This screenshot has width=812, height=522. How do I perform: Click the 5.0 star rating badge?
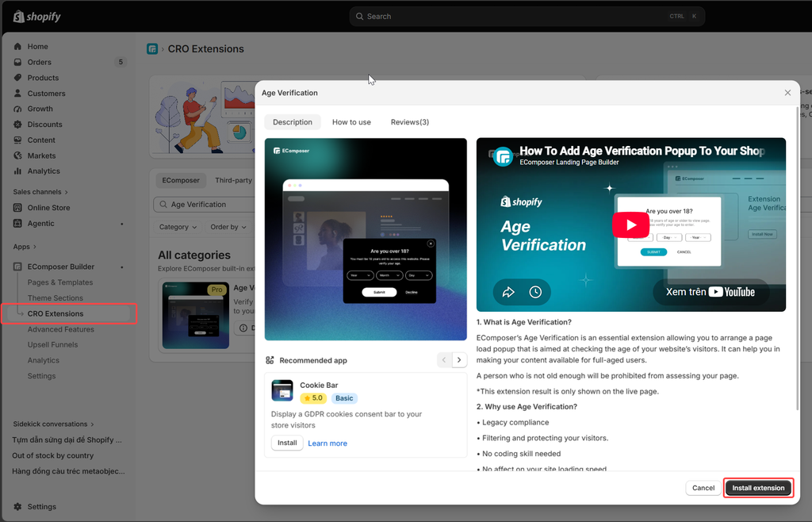click(313, 398)
